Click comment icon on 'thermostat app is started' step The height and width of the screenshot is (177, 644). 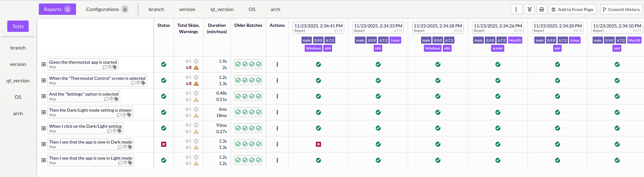(x=105, y=67)
